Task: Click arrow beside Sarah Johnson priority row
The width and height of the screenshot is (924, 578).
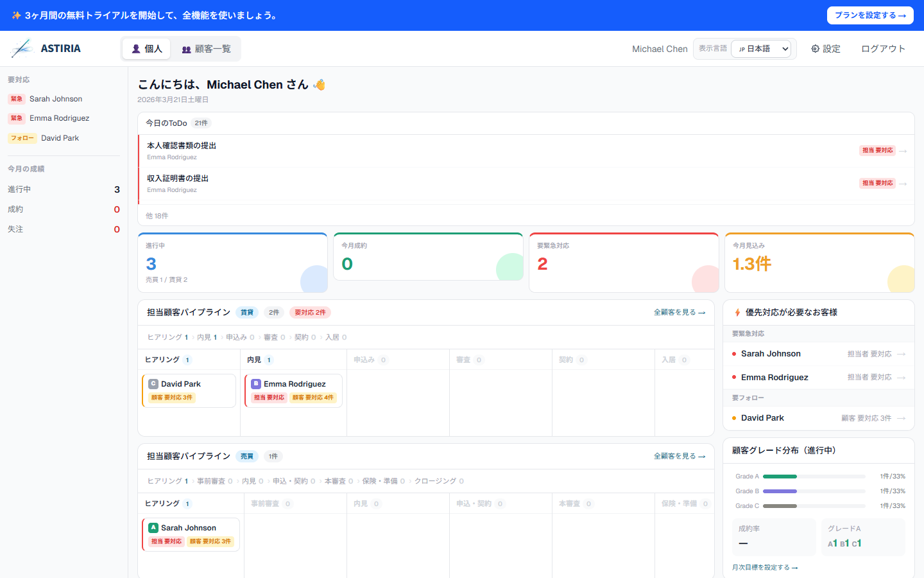Action: point(902,354)
